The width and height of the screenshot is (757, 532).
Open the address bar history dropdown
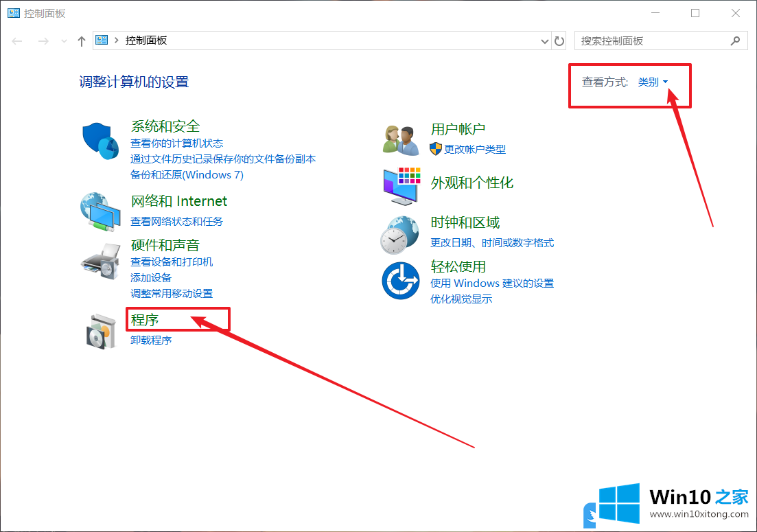[x=545, y=41]
